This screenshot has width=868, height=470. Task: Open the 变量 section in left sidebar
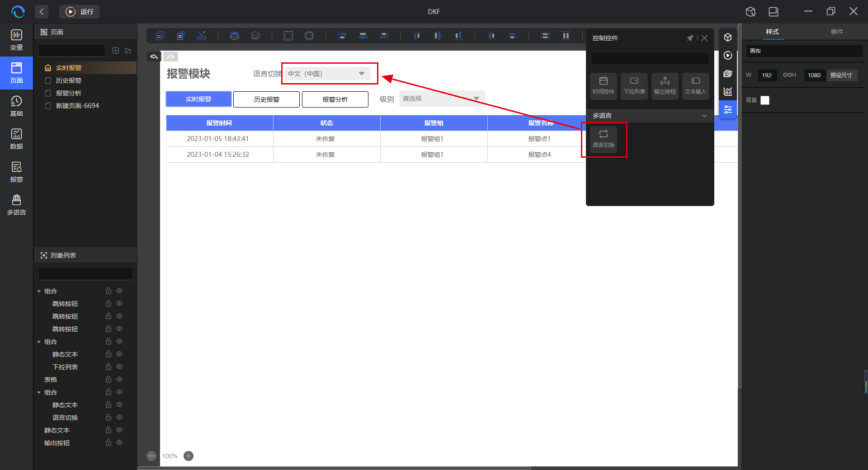(16, 40)
